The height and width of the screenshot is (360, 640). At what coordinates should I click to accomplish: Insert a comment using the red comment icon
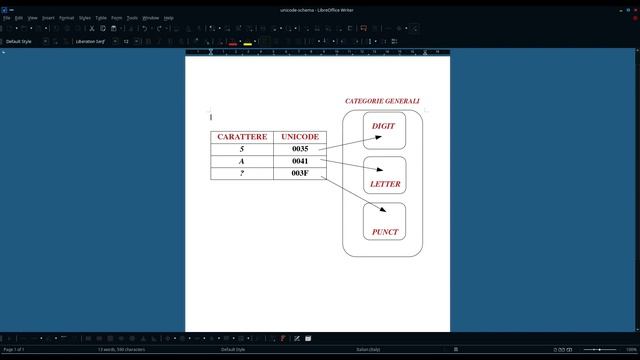pyautogui.click(x=363, y=28)
